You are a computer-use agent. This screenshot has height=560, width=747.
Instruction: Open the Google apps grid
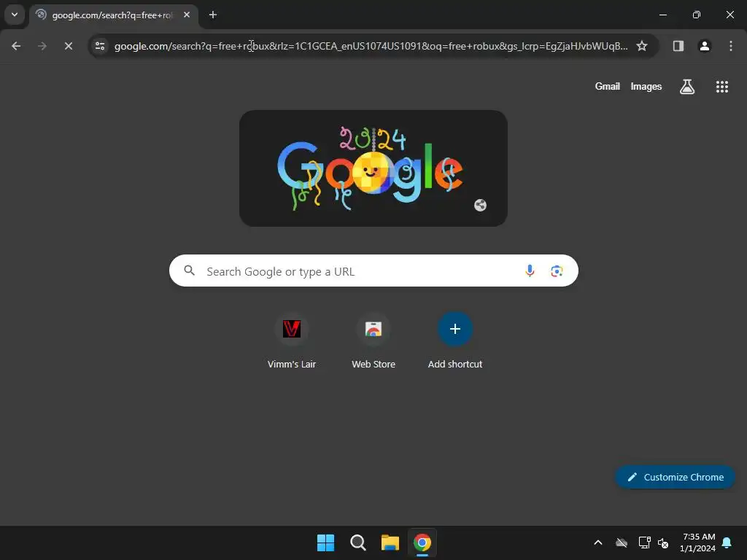coord(722,87)
